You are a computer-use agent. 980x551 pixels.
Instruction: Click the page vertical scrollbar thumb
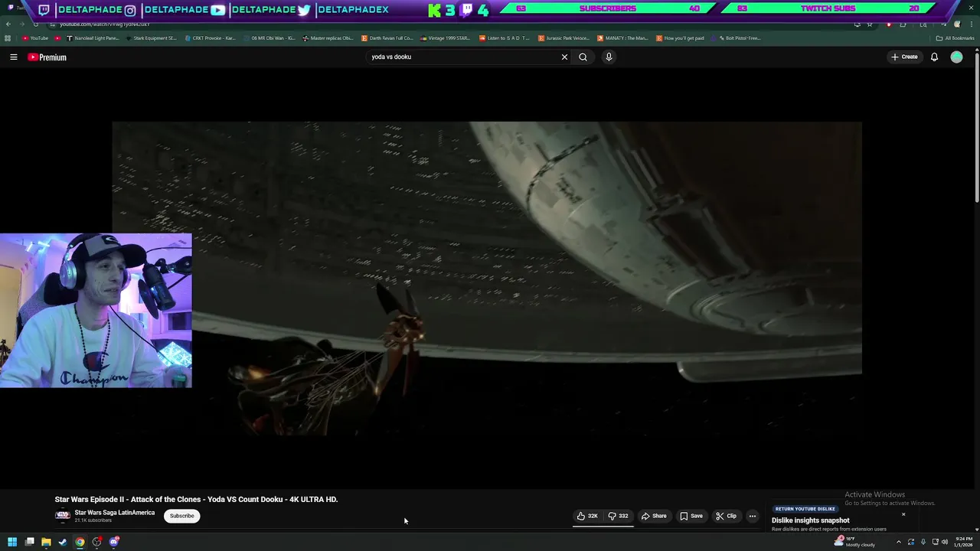pos(977,126)
